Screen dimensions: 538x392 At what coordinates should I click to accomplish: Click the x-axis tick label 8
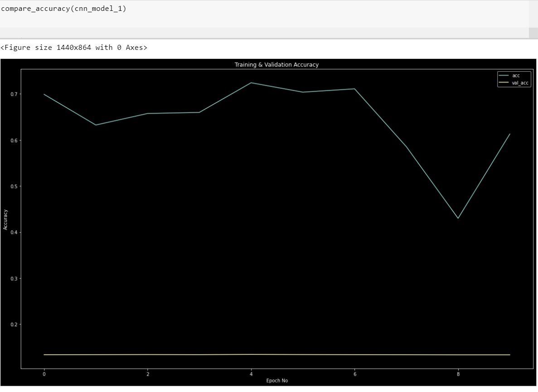point(458,374)
